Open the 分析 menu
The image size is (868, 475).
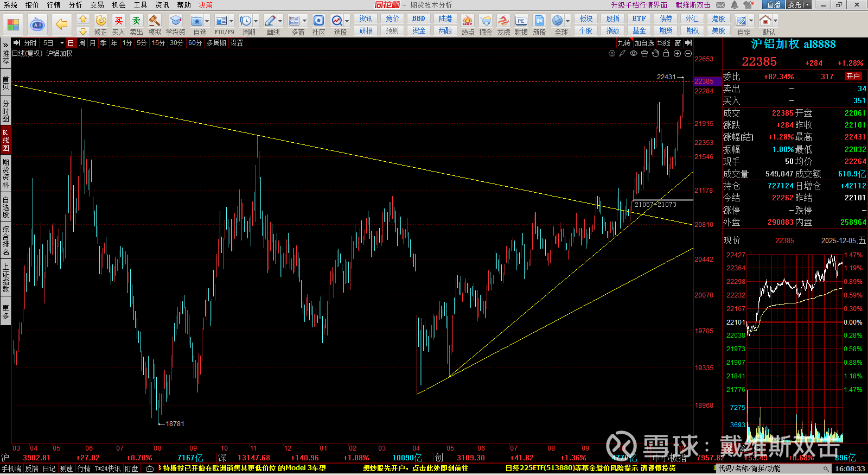click(75, 5)
